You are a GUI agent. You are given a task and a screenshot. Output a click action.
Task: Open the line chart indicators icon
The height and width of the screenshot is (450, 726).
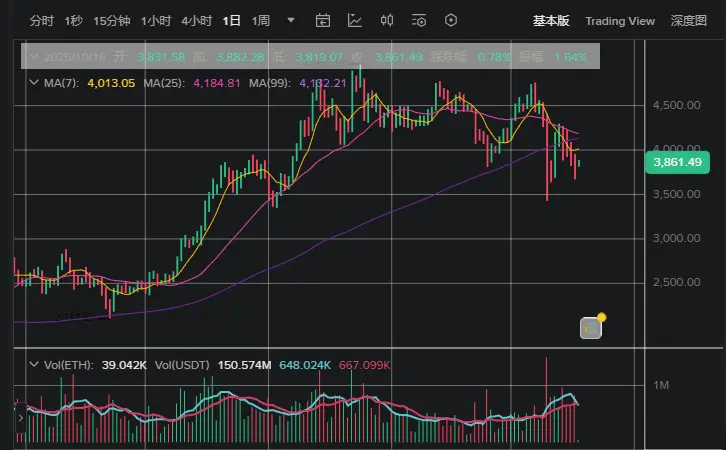click(355, 20)
